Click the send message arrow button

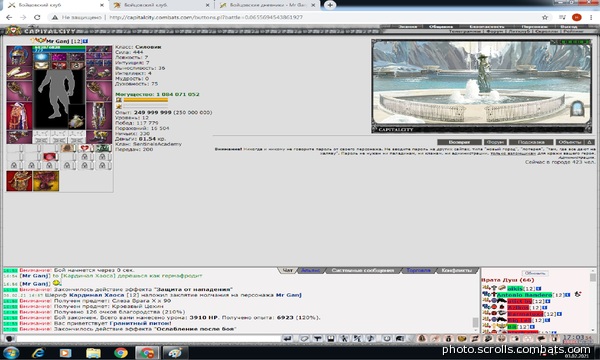287,339
